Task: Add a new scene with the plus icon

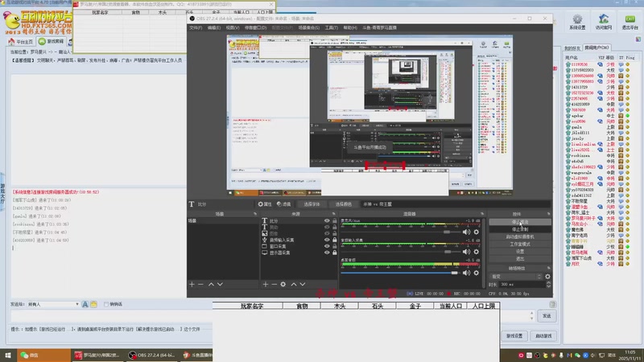Action: (x=192, y=284)
